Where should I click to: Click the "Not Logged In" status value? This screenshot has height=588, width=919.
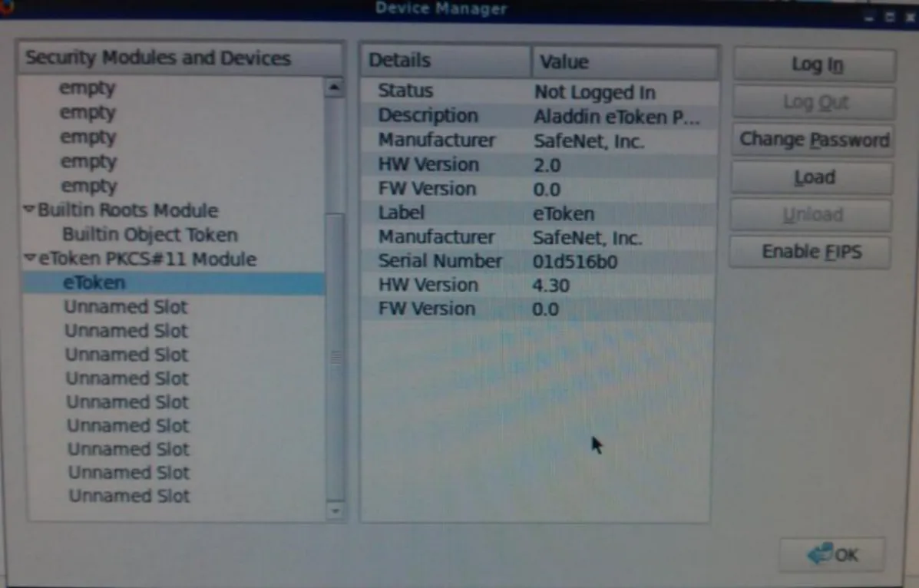(595, 93)
